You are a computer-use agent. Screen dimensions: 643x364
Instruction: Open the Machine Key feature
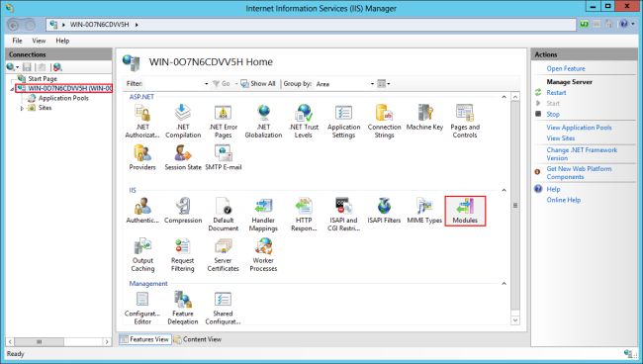(424, 118)
